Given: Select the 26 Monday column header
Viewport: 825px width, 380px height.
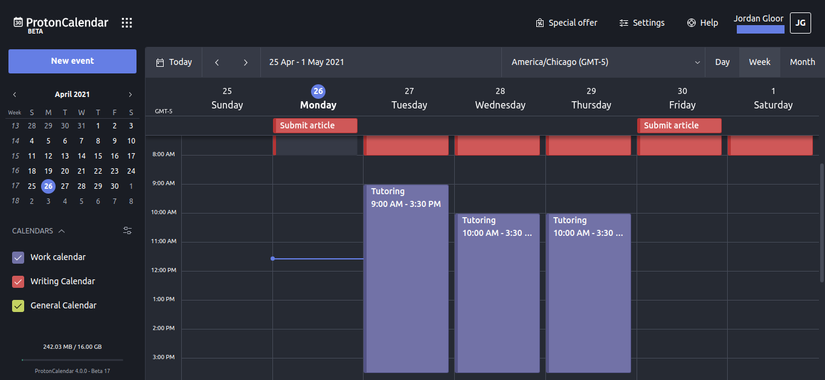Looking at the screenshot, I should pos(318,98).
